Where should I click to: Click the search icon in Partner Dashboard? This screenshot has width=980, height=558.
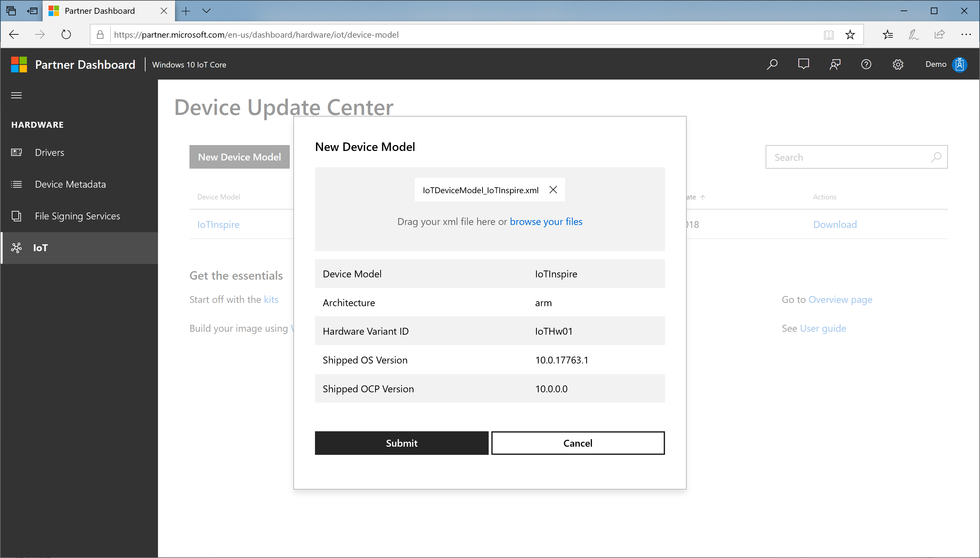(x=772, y=64)
